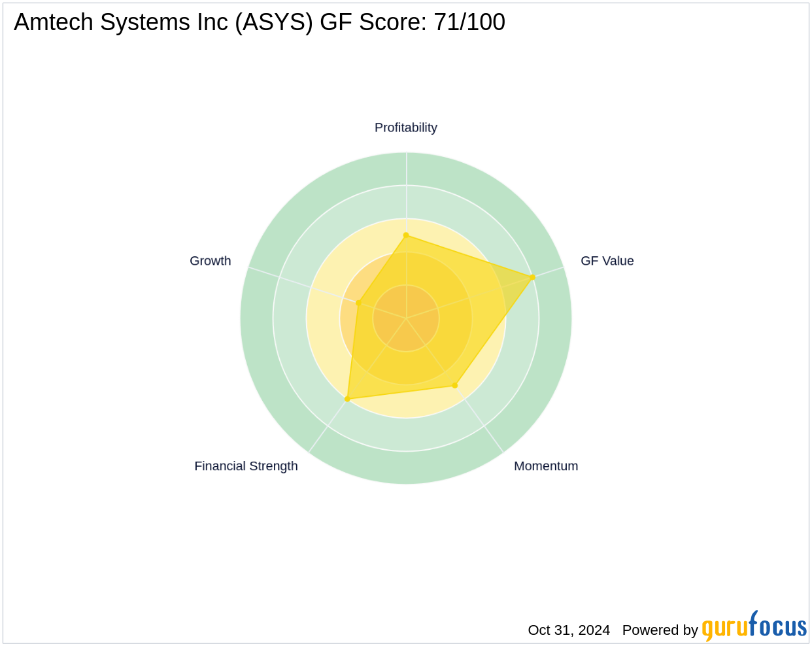
Task: Select the GF Value vertex marker
Action: point(533,277)
